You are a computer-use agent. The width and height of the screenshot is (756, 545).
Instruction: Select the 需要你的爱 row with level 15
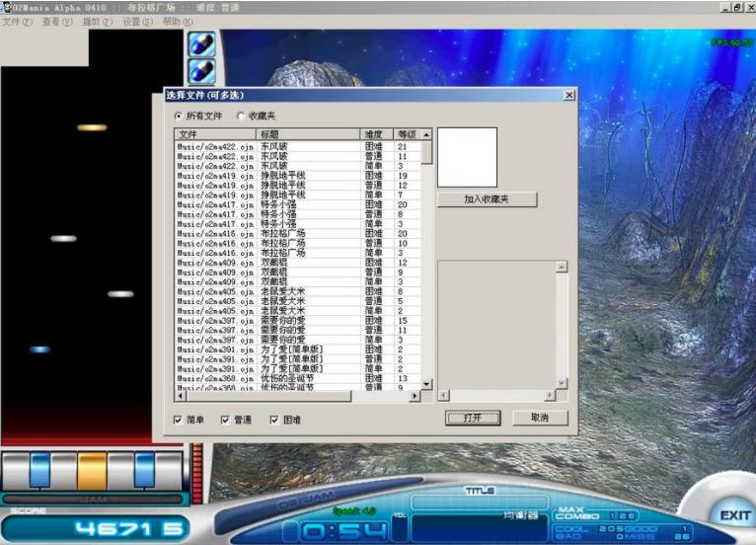pos(298,320)
